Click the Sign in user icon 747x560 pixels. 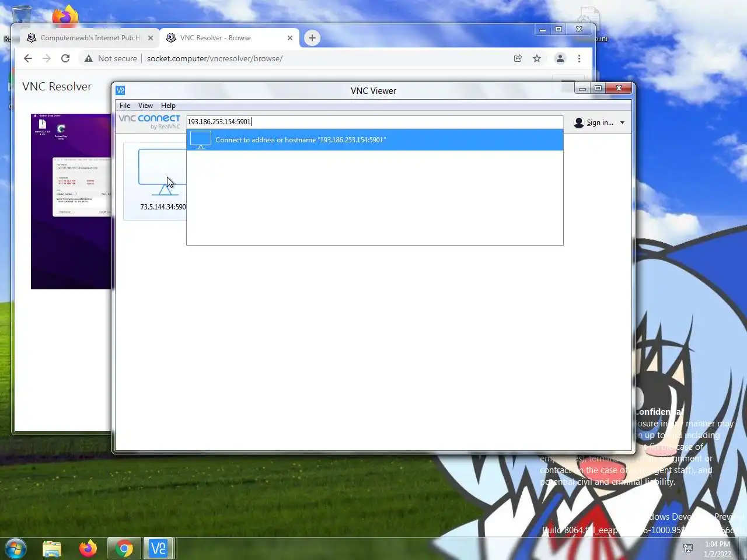tap(578, 123)
